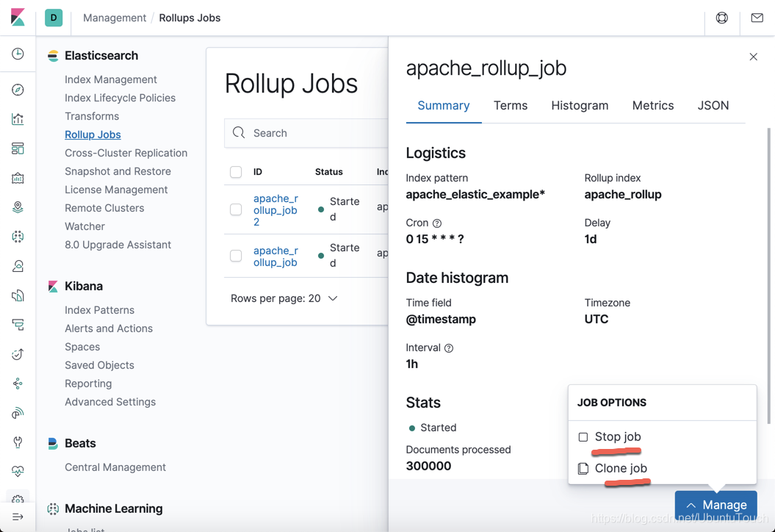Open the newsfeed mail icon
Viewport: 775px width, 532px height.
tap(757, 18)
